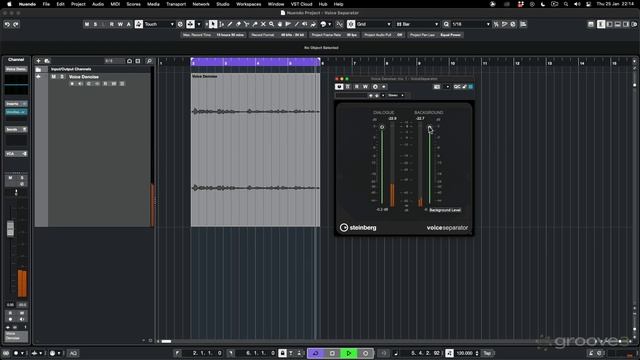Expand the VCA section in Channel
Screen dimensions: 640x360
pos(16,154)
